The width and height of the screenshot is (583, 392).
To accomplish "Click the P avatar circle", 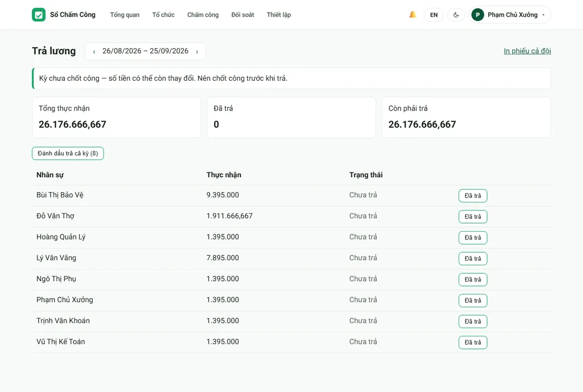I will 478,15.
